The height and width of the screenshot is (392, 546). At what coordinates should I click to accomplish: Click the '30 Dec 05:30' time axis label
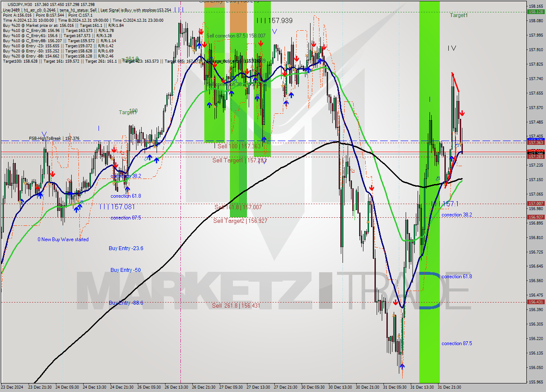(x=313, y=387)
